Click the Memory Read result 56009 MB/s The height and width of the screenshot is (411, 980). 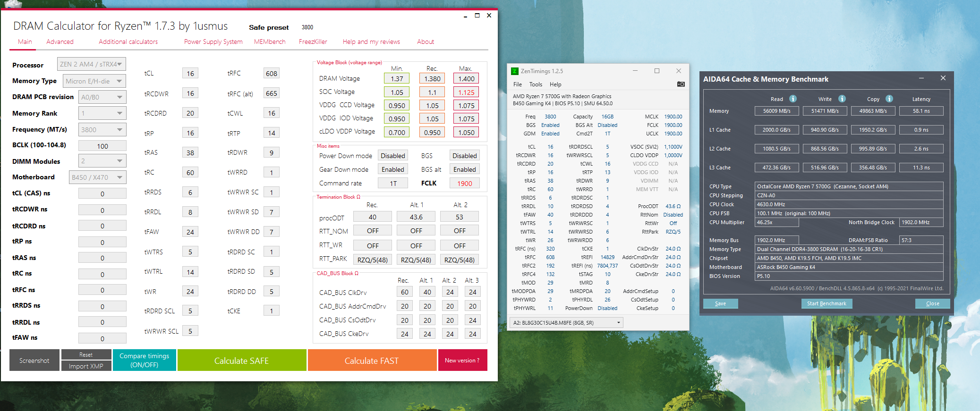coord(777,111)
